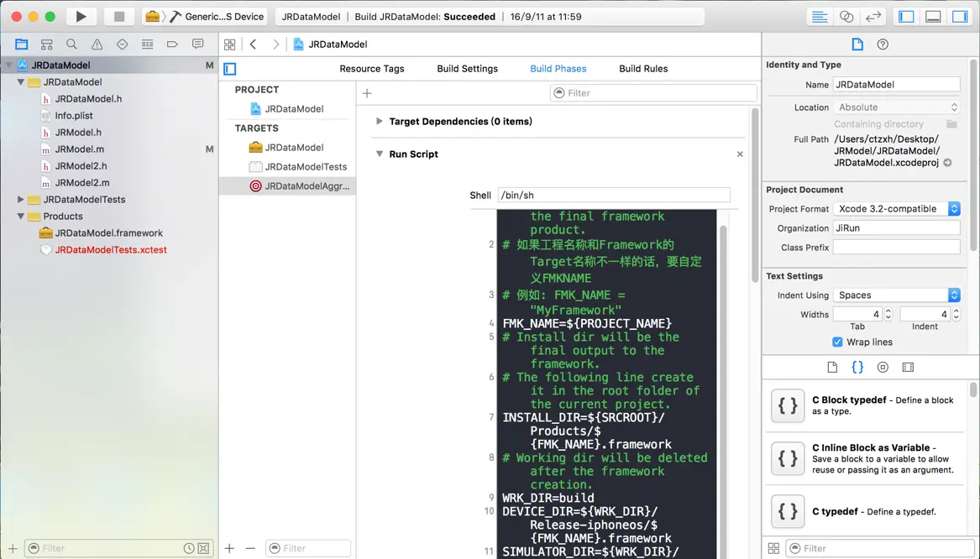Add a new build phase with plus

pos(368,93)
